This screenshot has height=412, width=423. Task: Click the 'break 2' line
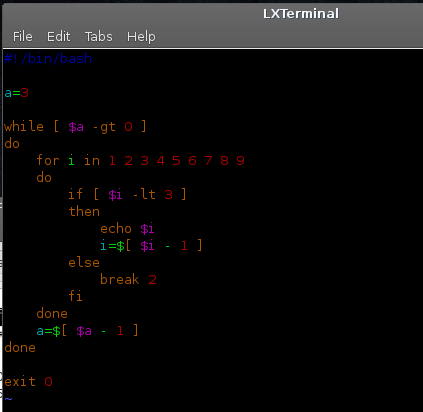[x=128, y=279]
